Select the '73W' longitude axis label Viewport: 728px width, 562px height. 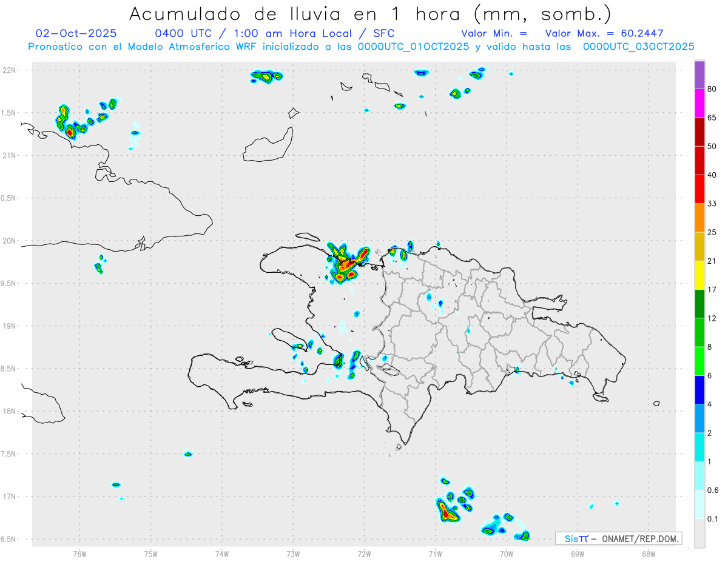(293, 554)
